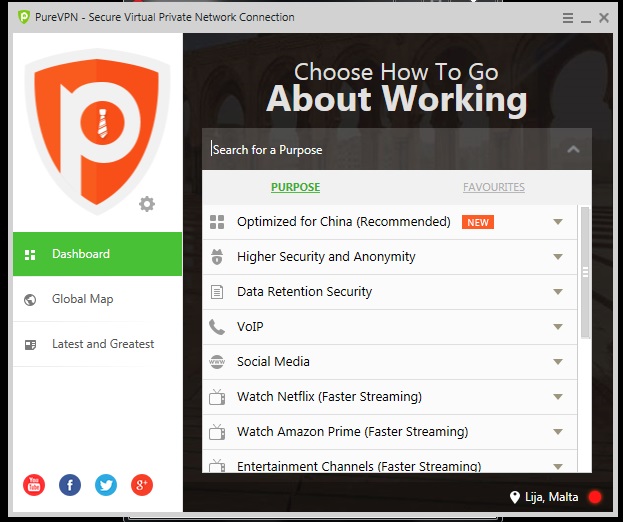Click the Global Map globe icon
Image resolution: width=623 pixels, height=522 pixels.
point(30,300)
